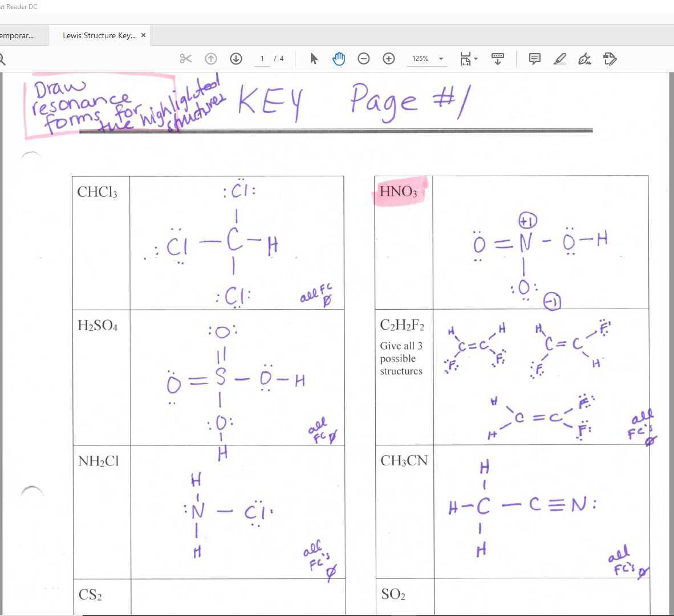Enable page scrolling display mode
Image resolution: width=674 pixels, height=616 pixels.
498,58
